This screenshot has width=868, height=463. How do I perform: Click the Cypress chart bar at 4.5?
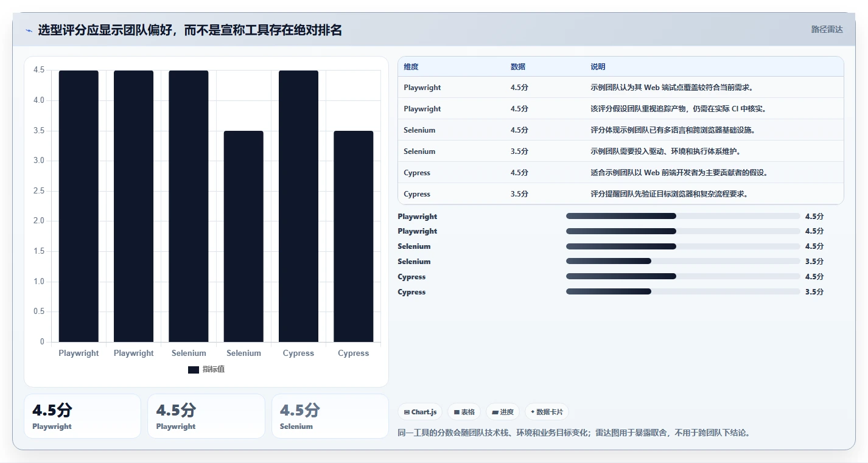298,206
